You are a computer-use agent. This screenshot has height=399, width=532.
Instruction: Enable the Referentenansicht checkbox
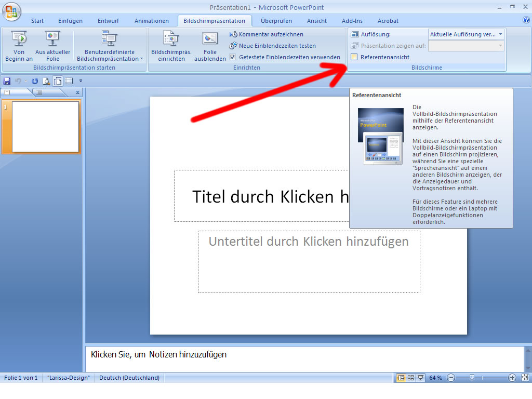[354, 57]
